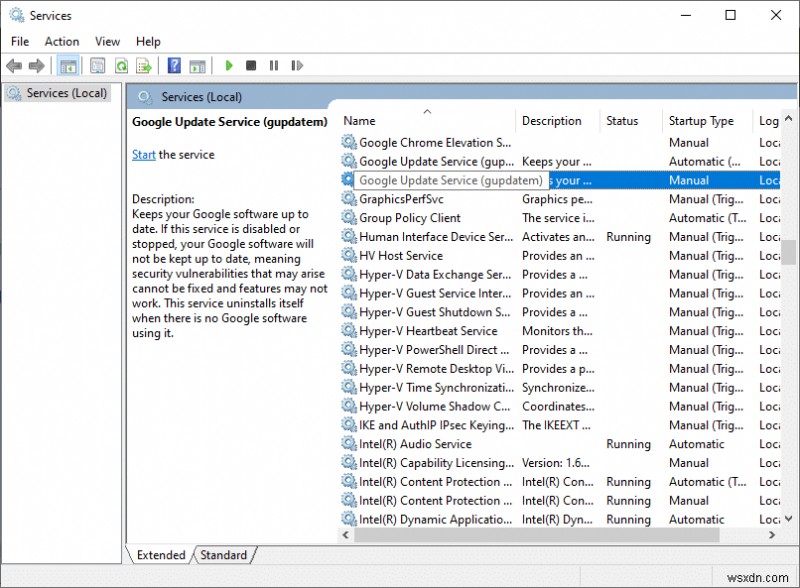Sort services by the Name column
The width and height of the screenshot is (800, 588).
tap(360, 120)
